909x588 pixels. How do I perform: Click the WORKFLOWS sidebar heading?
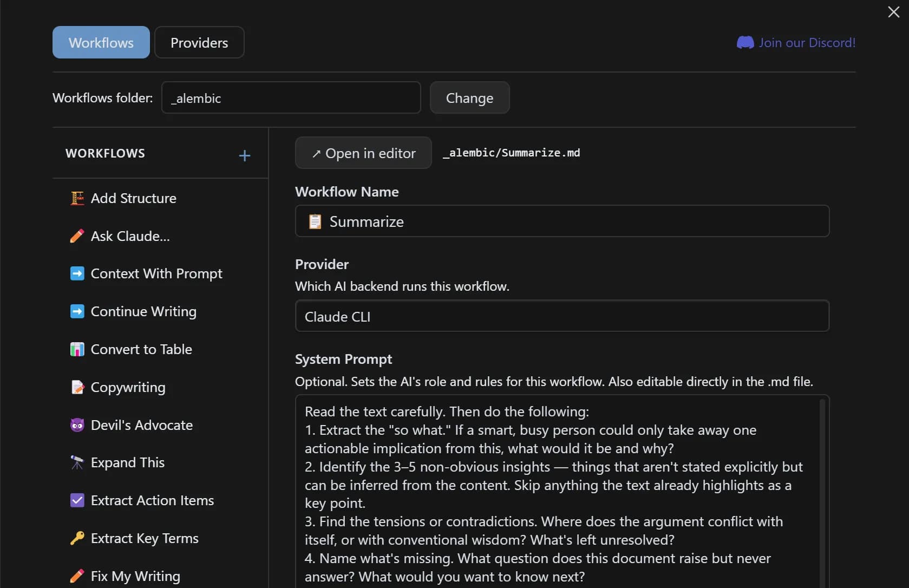[105, 153]
